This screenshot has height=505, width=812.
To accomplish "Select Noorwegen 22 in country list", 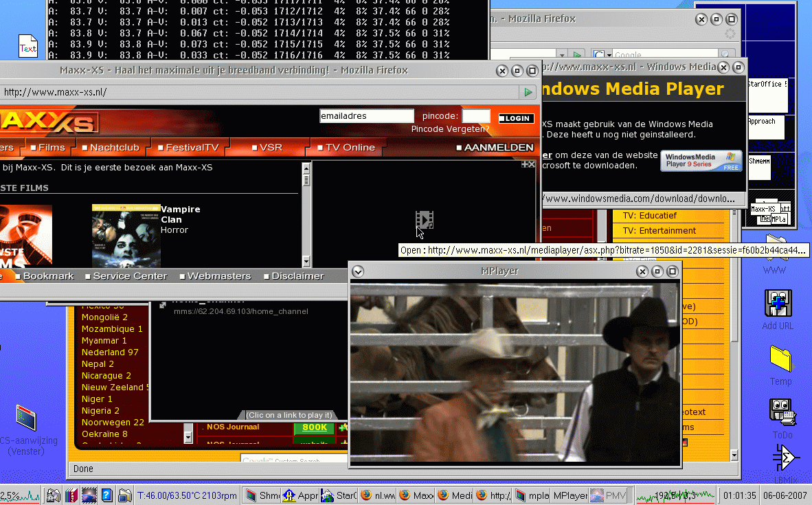I will tap(113, 422).
